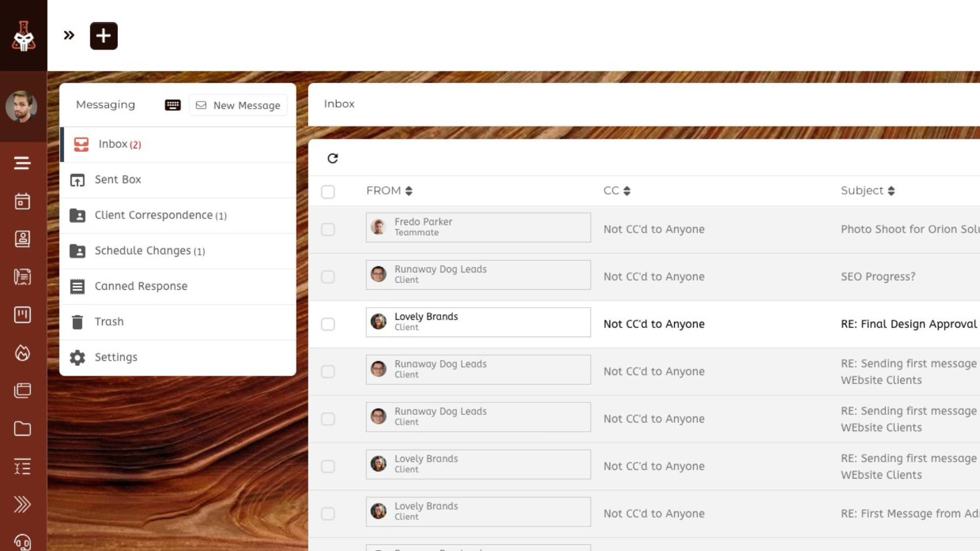Expand sidebar with double chevron icon
Viewport: 980px width, 551px height.
click(x=69, y=35)
